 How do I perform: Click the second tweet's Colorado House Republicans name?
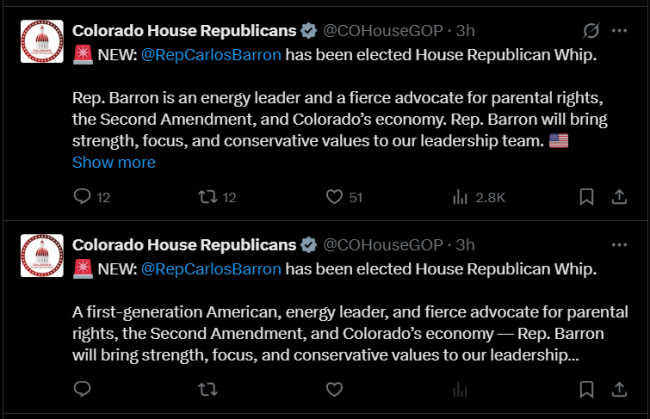click(x=184, y=245)
